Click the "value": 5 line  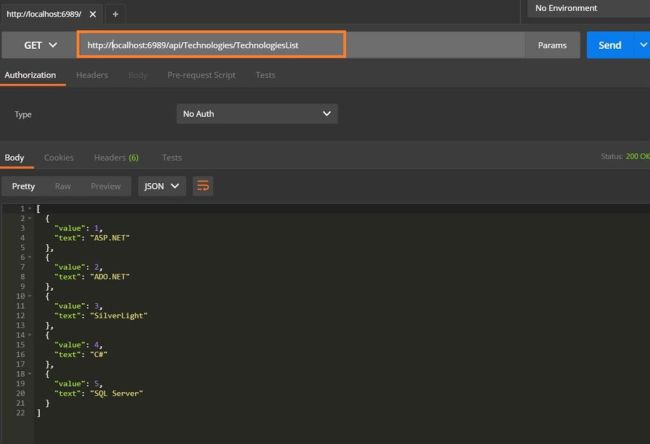pyautogui.click(x=78, y=383)
